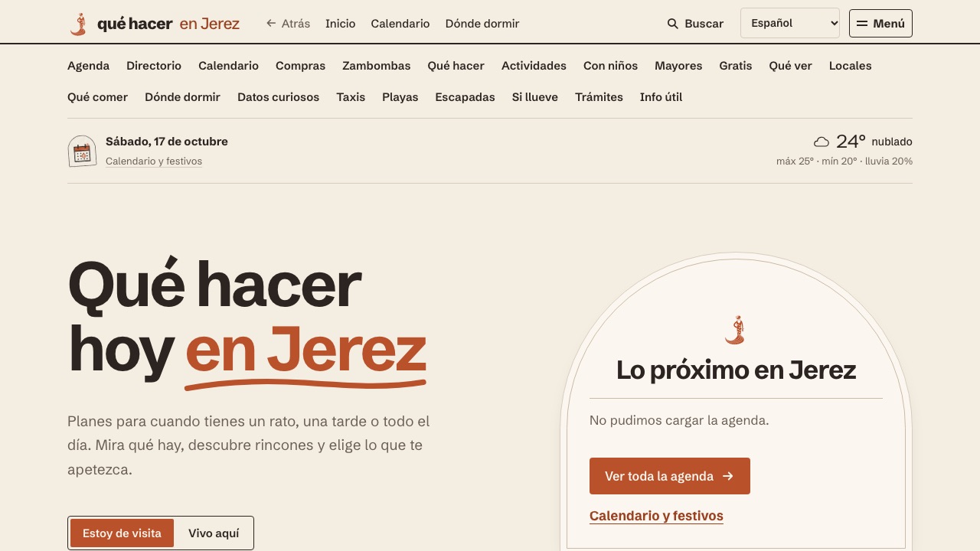The height and width of the screenshot is (551, 980).
Task: Click the Ver toda la agenda button
Action: [669, 476]
